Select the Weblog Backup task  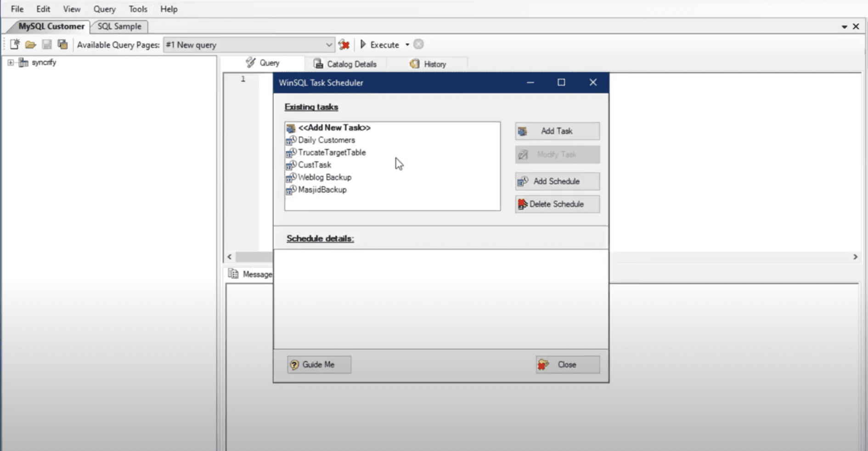click(325, 177)
